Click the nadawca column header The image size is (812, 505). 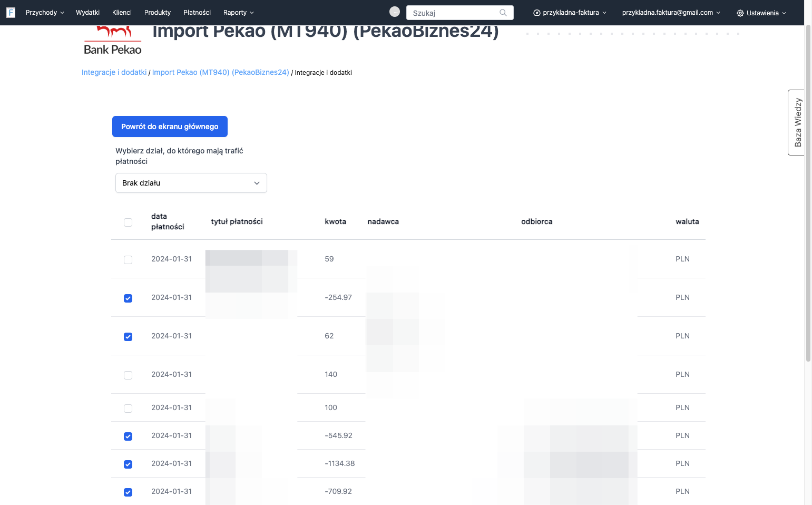[383, 221]
